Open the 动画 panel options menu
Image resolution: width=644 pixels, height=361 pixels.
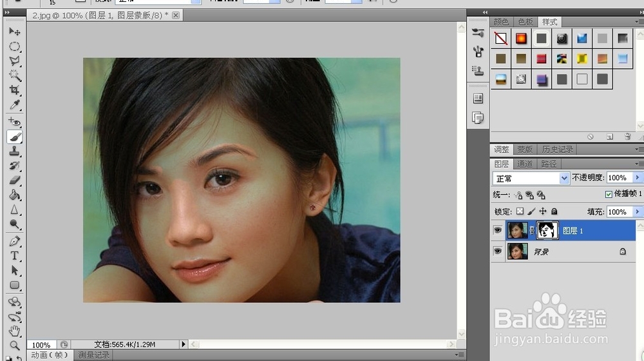tap(460, 355)
